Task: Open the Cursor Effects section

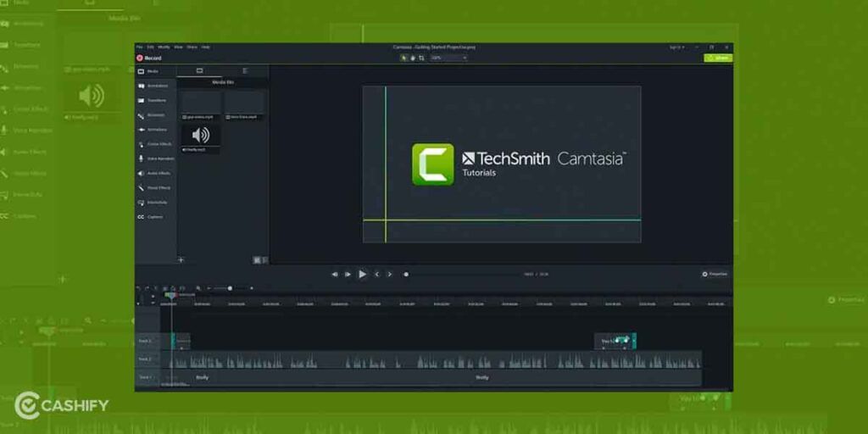Action: coord(156,144)
